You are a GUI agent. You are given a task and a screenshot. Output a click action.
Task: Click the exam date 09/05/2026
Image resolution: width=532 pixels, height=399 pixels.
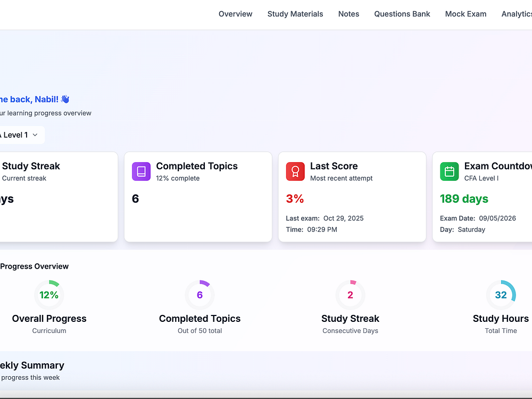click(497, 218)
